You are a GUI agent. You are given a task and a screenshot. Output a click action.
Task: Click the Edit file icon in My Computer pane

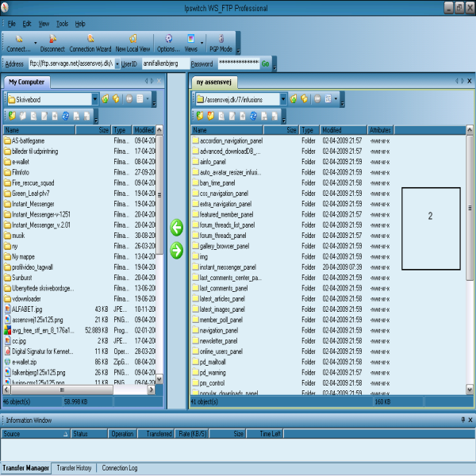[44, 116]
